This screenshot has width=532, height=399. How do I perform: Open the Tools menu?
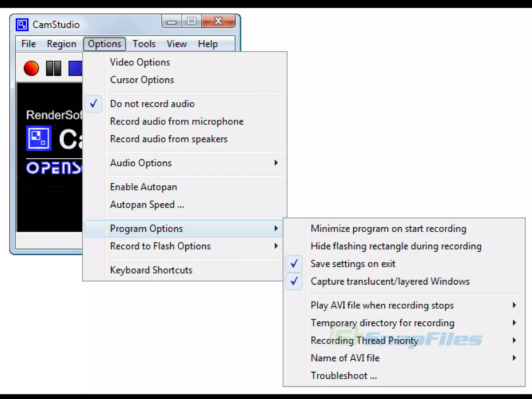click(x=144, y=44)
